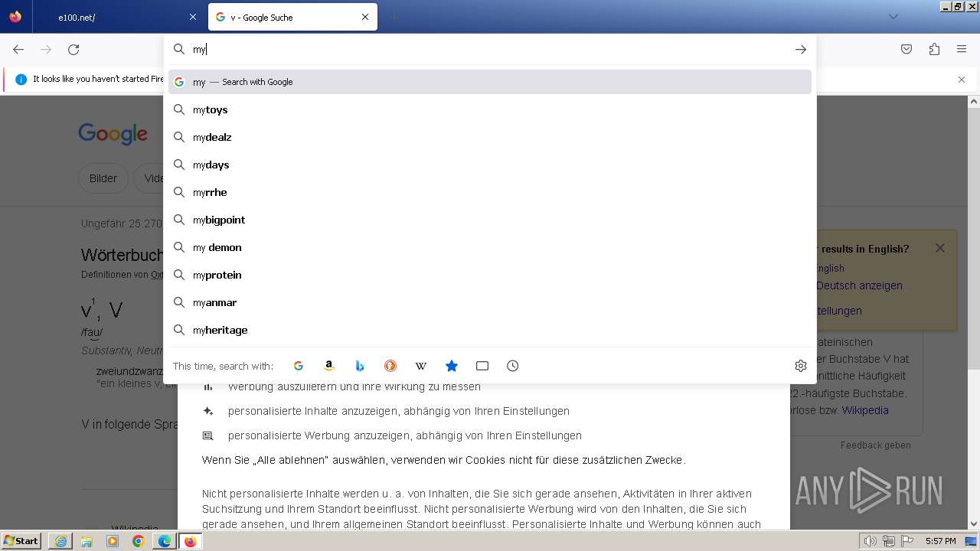Open search settings gear
The width and height of the screenshot is (980, 551).
[x=801, y=366]
